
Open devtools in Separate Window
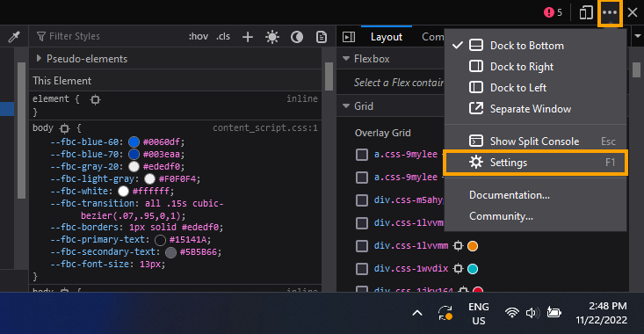pos(535,108)
